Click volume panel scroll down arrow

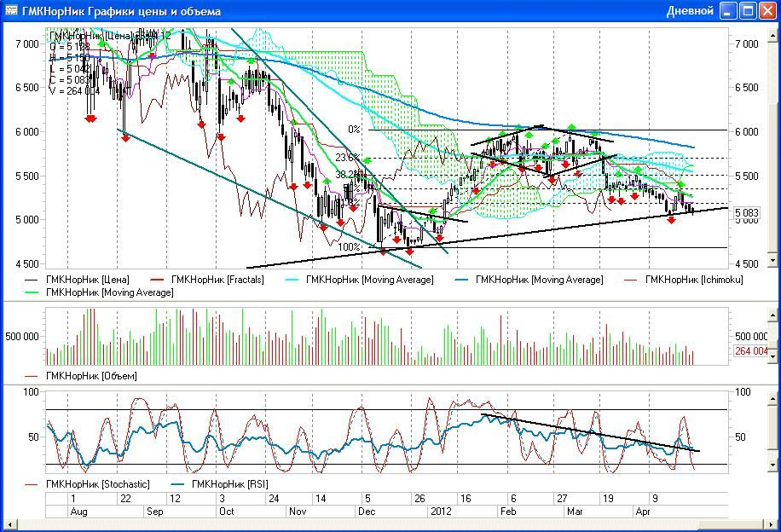coord(773,356)
